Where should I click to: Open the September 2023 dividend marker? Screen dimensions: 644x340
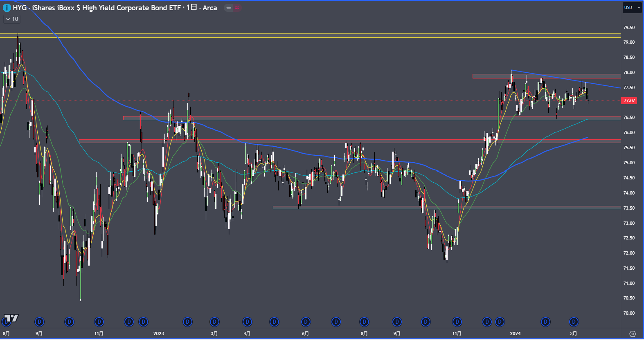coord(397,322)
